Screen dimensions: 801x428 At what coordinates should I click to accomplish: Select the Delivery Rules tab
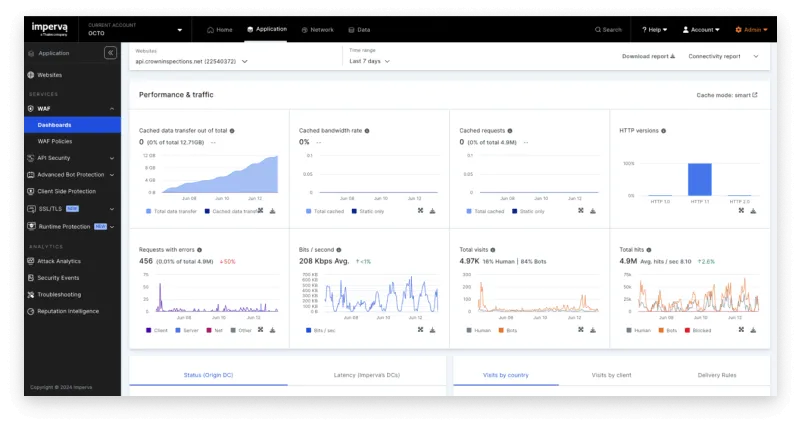(x=717, y=375)
